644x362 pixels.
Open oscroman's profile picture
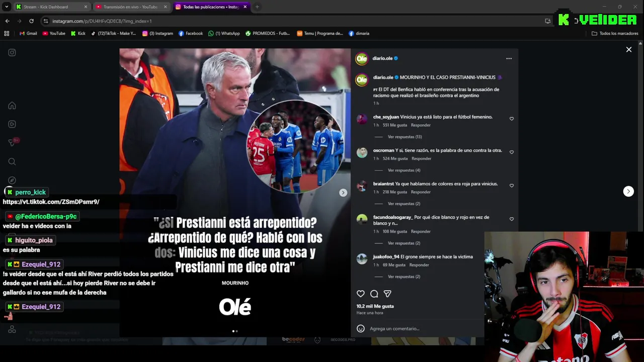tap(362, 153)
